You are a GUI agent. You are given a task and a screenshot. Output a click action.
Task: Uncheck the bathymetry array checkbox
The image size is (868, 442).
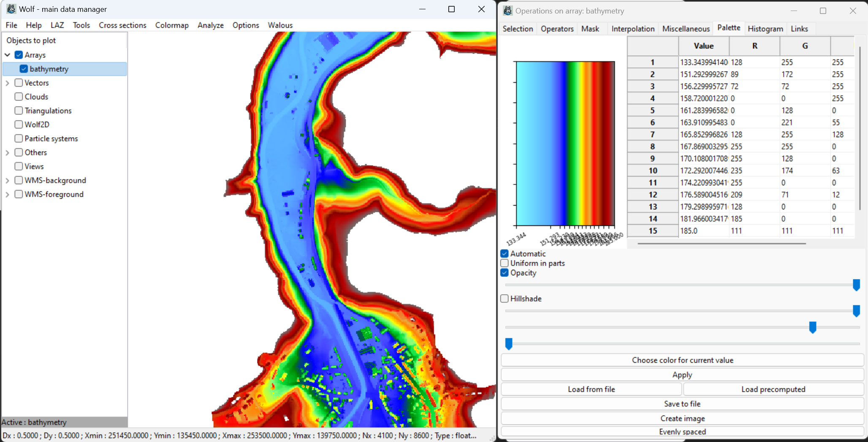(24, 69)
